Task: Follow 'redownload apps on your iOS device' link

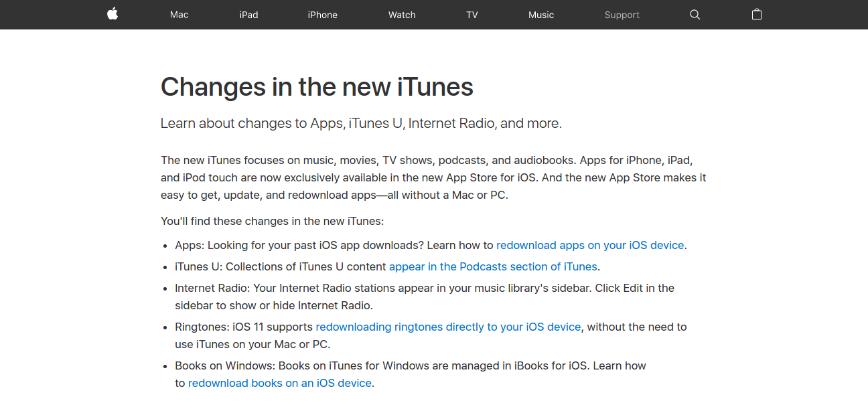Action: pyautogui.click(x=590, y=245)
